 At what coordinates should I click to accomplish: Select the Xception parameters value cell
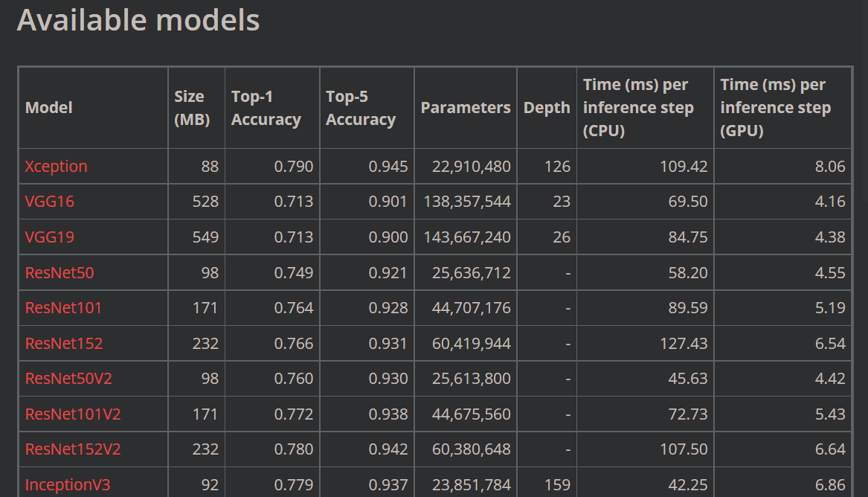(x=465, y=166)
